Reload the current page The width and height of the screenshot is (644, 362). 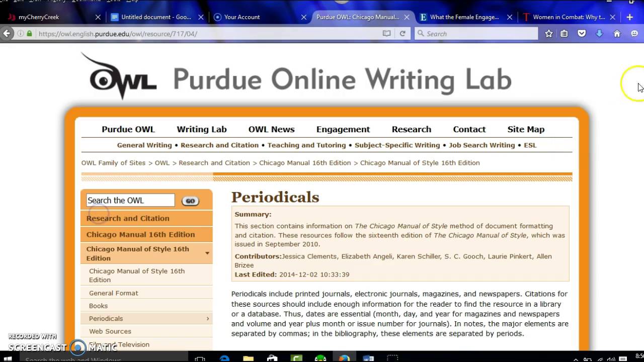[403, 34]
